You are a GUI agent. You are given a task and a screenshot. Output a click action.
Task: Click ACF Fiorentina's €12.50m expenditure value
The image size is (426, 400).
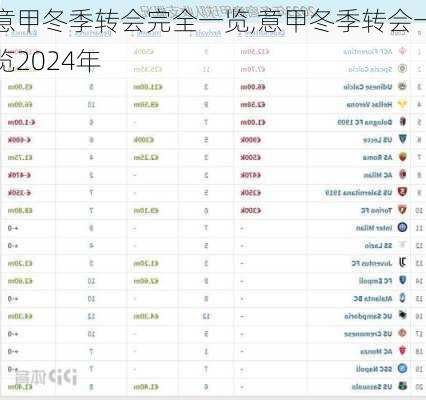coord(255,52)
